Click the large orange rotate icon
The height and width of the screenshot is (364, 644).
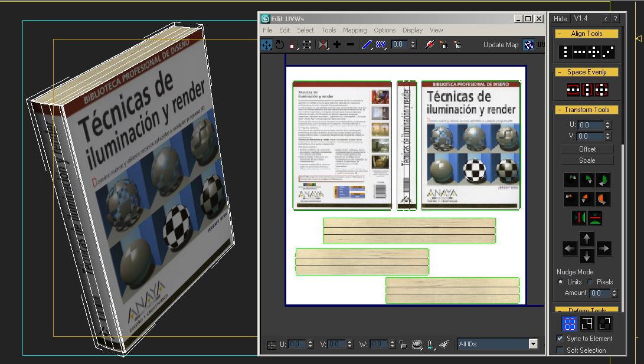point(603,199)
